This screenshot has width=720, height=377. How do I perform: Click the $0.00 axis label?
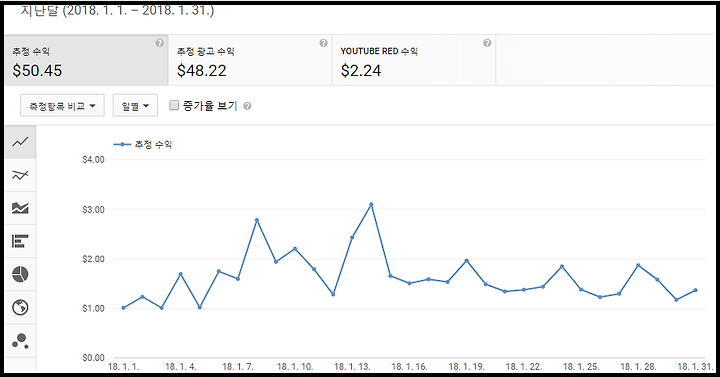(93, 358)
